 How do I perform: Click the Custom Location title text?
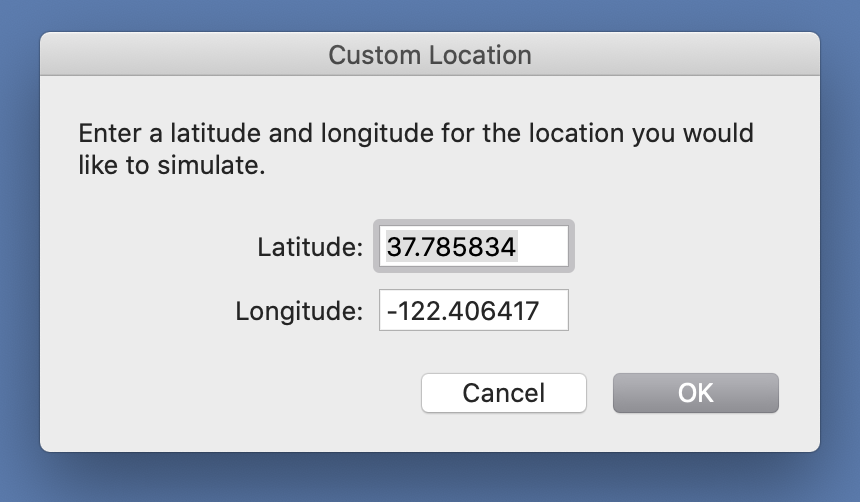[430, 55]
